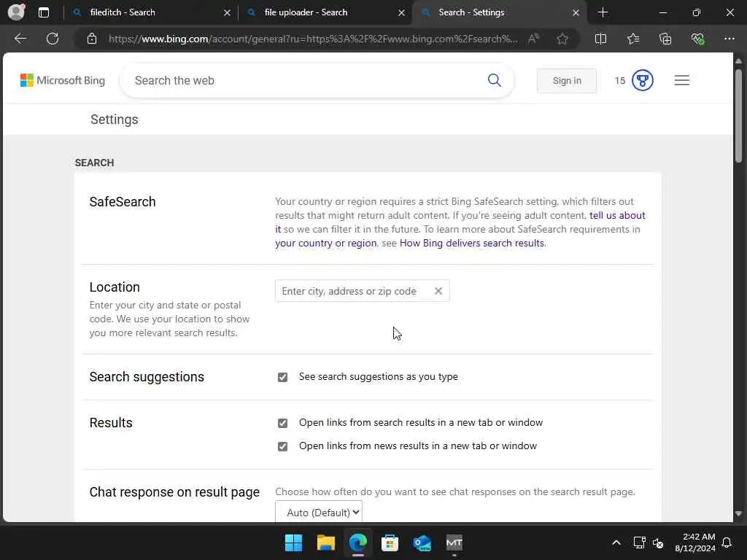Open the tab actions menu icon
The height and width of the screenshot is (560, 747).
coord(43,12)
